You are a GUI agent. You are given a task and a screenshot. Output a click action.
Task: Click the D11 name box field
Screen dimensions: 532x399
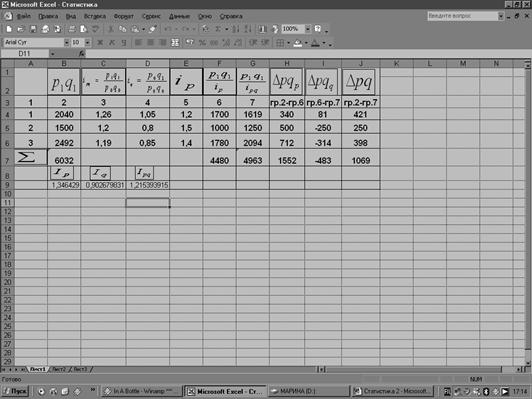24,54
